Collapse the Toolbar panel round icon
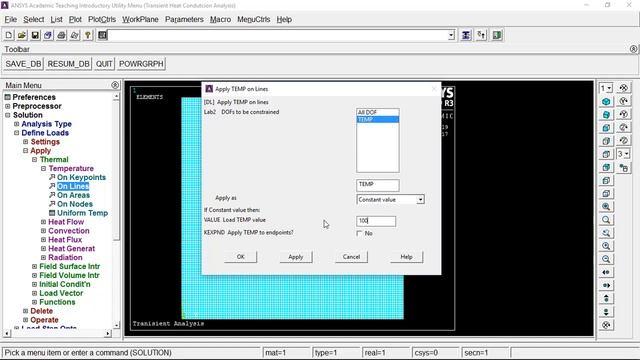 click(x=633, y=49)
